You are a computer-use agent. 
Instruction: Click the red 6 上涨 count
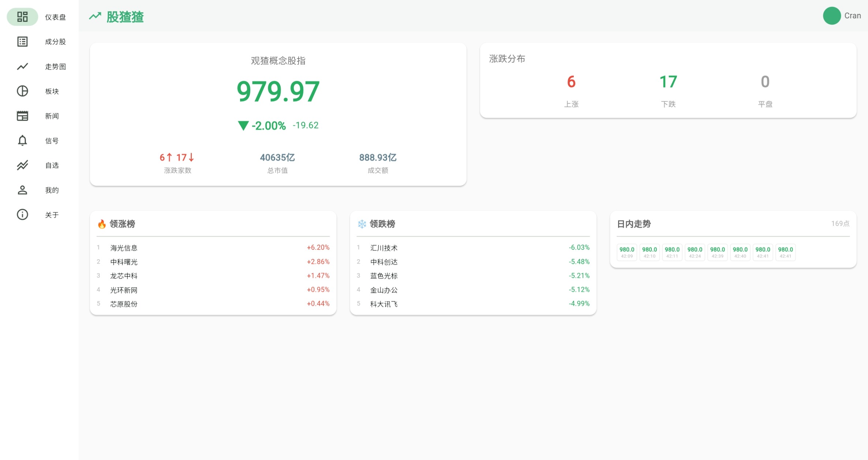[x=571, y=82]
